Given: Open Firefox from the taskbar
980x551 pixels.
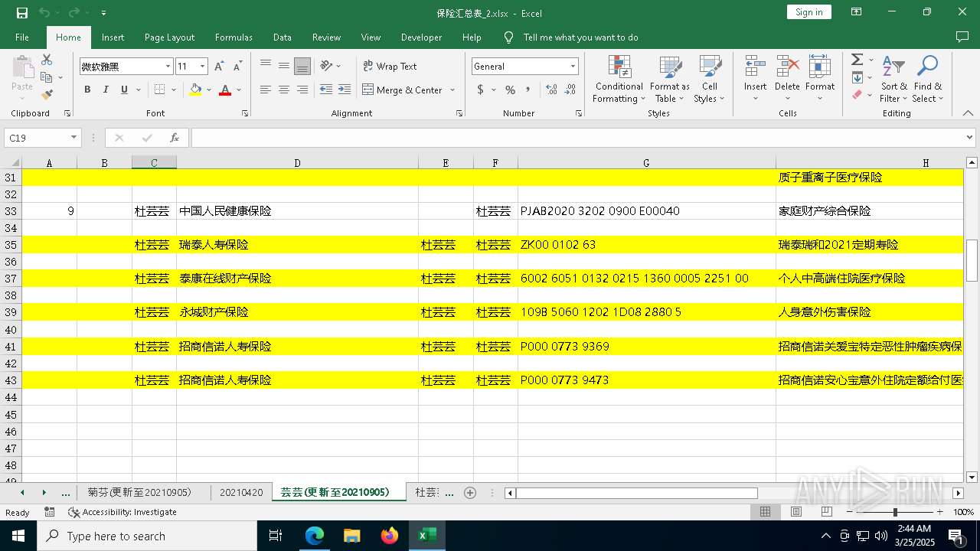Looking at the screenshot, I should [390, 536].
